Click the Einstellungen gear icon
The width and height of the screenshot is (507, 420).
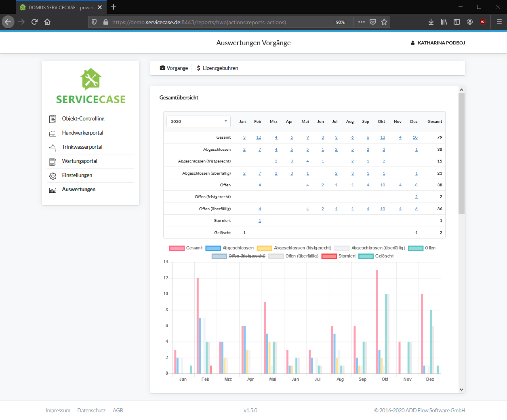tap(53, 176)
